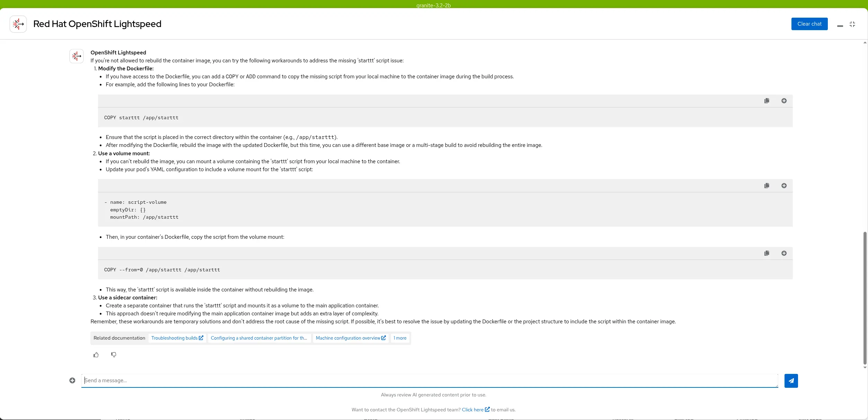This screenshot has height=420, width=868.
Task: Minimize the Lightspeed chat window
Action: pos(840,26)
